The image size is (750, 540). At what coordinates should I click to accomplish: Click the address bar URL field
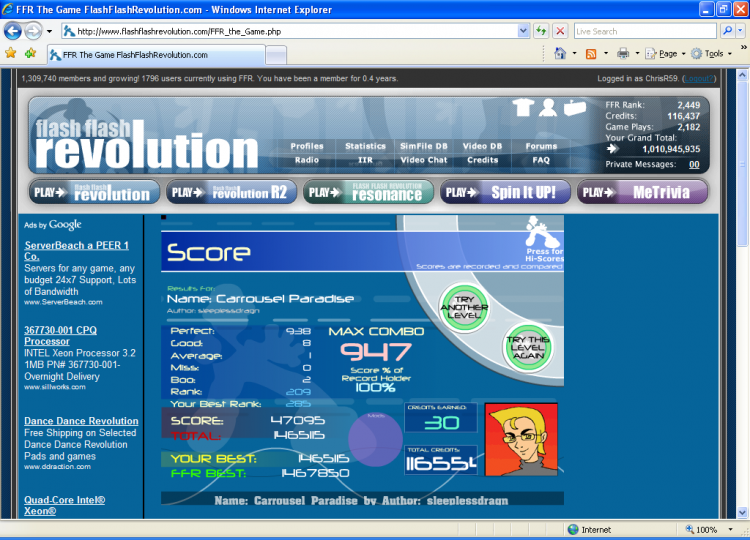pyautogui.click(x=289, y=32)
